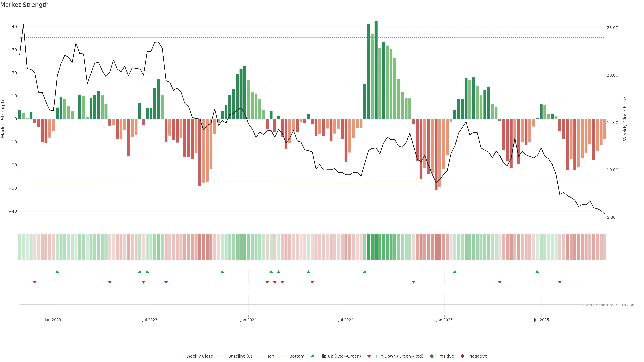Click the Weekly Close Price axis title

(625, 119)
